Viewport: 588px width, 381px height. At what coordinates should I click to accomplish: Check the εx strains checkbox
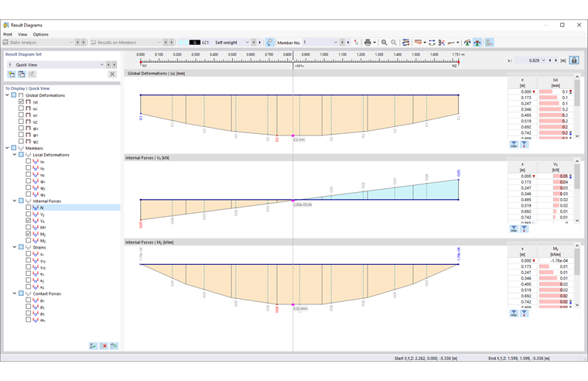pyautogui.click(x=29, y=254)
